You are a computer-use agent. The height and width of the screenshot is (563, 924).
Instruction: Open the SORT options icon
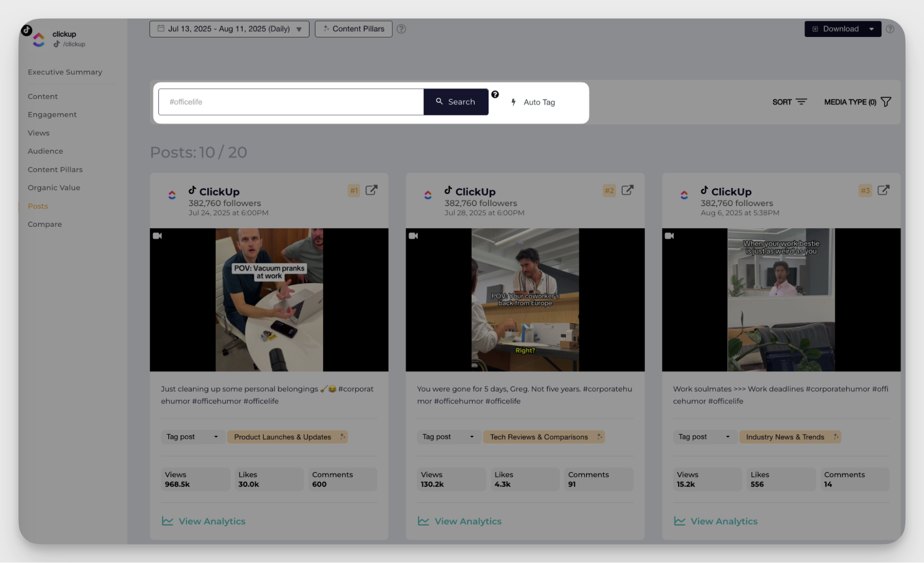(801, 102)
